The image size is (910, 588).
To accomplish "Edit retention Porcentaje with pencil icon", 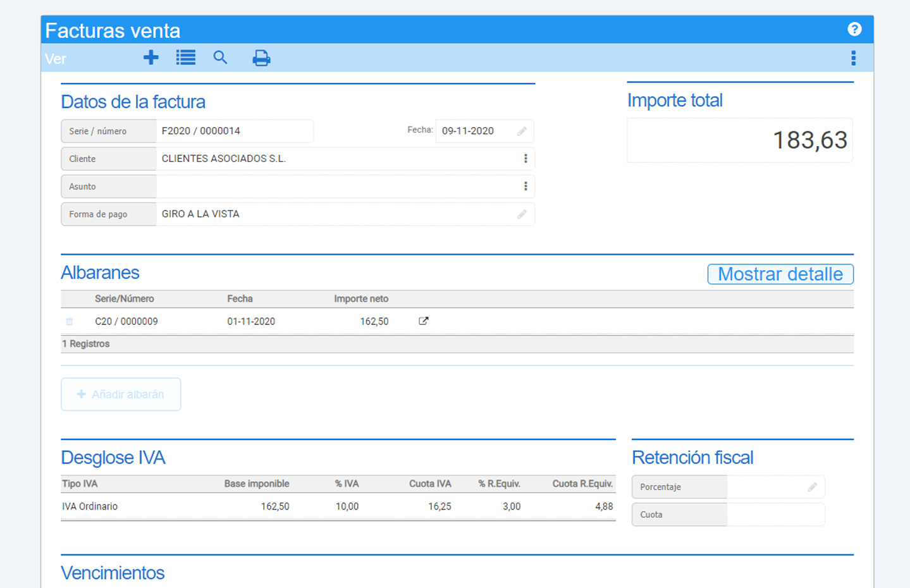I will click(812, 487).
